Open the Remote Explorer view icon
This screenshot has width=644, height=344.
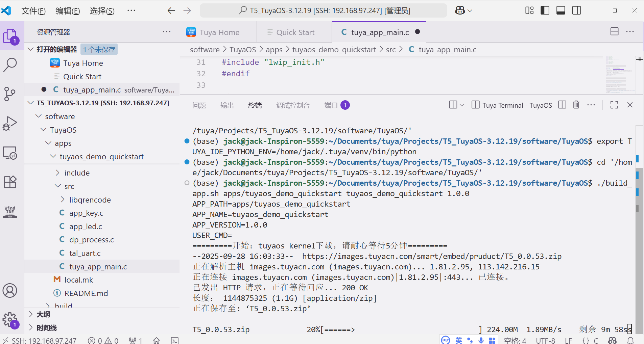point(10,153)
